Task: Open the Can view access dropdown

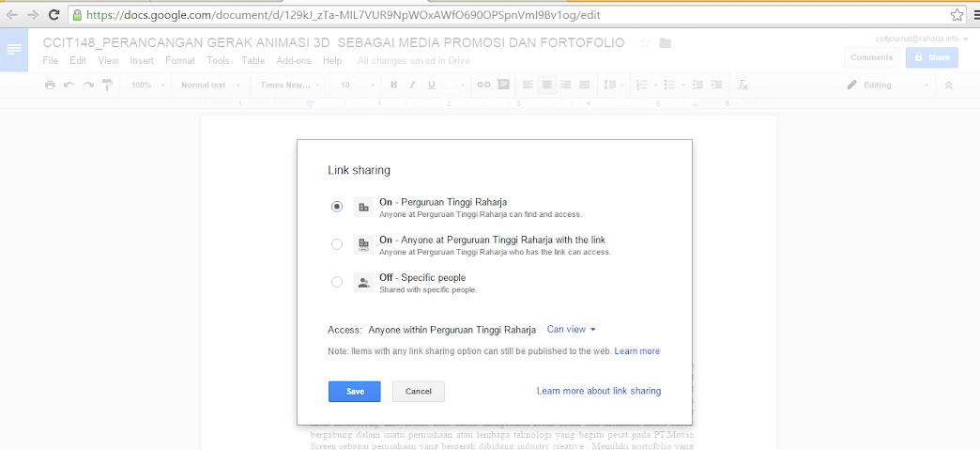Action: pos(572,329)
